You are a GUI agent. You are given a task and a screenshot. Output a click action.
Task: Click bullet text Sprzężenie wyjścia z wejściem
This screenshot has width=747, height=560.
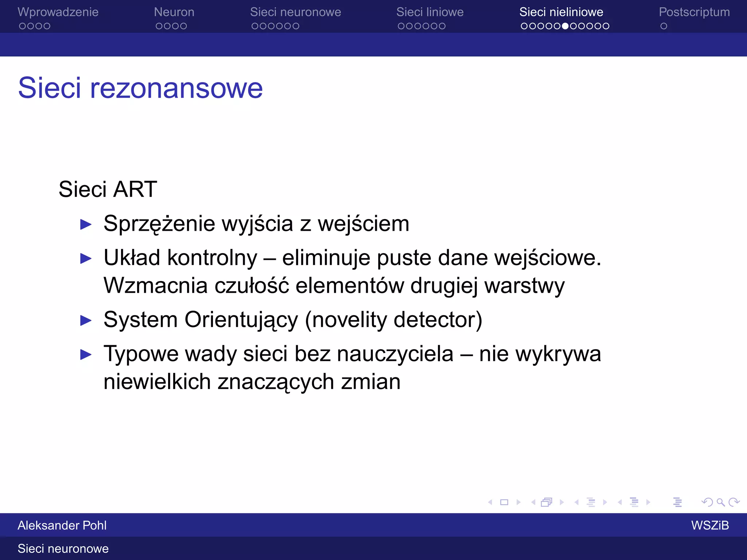point(256,224)
